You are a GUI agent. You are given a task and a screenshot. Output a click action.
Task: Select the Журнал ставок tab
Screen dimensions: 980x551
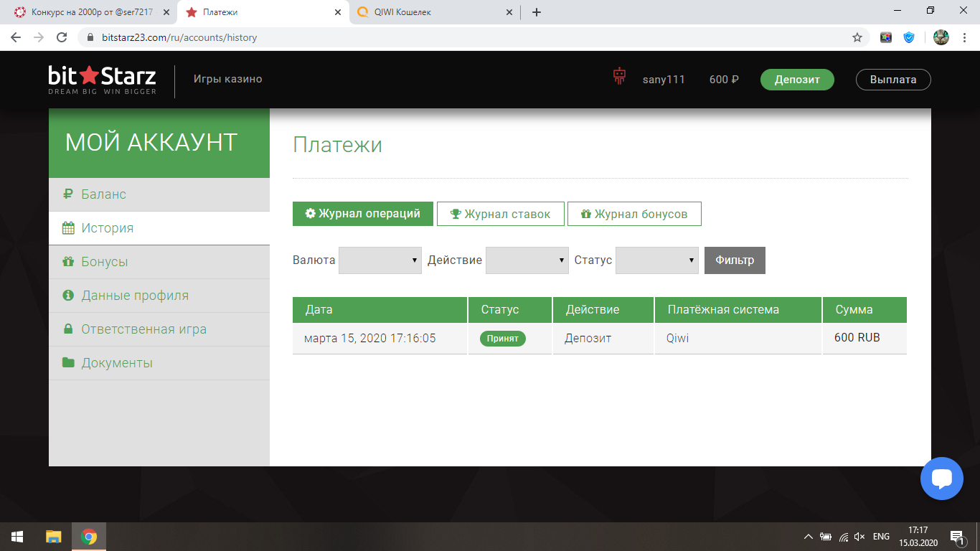click(500, 214)
